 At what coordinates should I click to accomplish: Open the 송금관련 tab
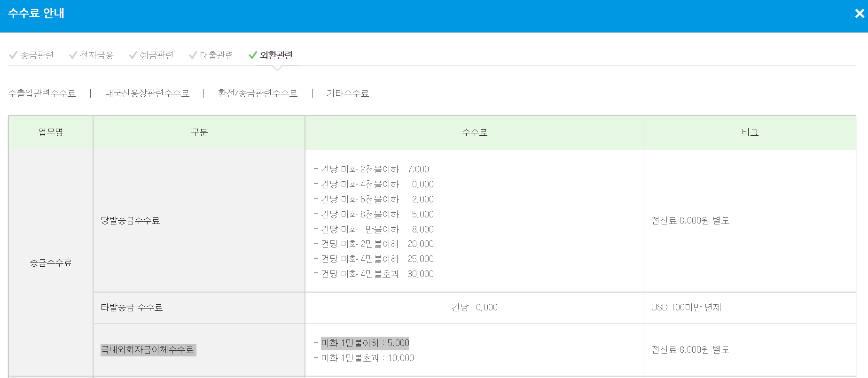pyautogui.click(x=37, y=55)
